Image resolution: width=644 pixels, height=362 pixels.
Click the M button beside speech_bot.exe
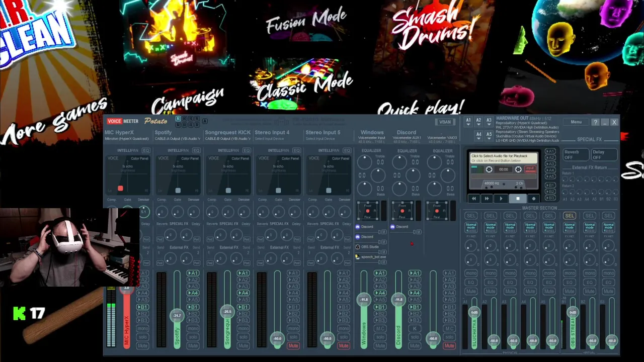[x=383, y=261]
